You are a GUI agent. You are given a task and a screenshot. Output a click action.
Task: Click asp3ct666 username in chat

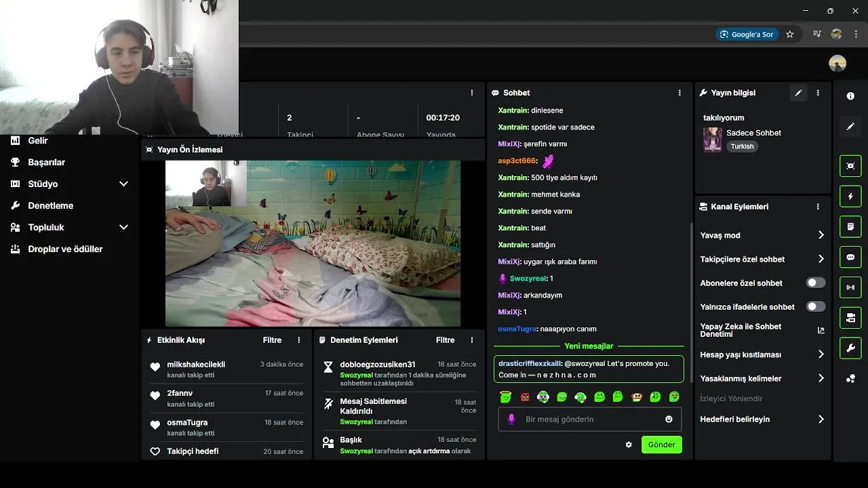tap(517, 161)
